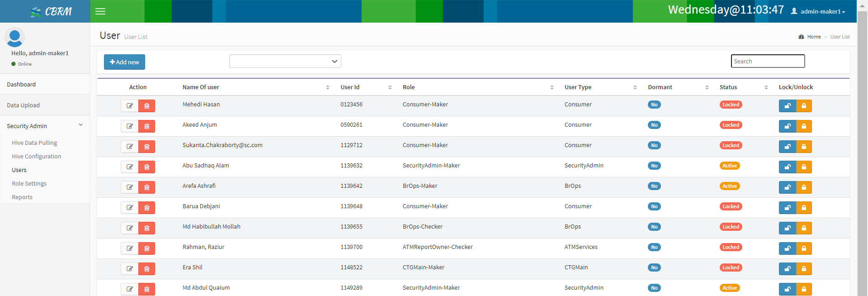
Task: Open the admin-maker1 user dropdown
Action: click(x=818, y=11)
